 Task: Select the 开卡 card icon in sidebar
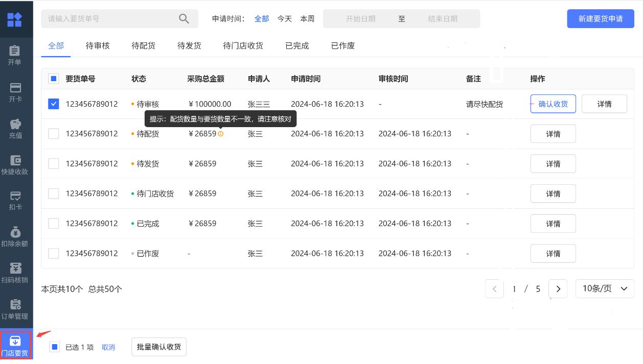[x=15, y=87]
